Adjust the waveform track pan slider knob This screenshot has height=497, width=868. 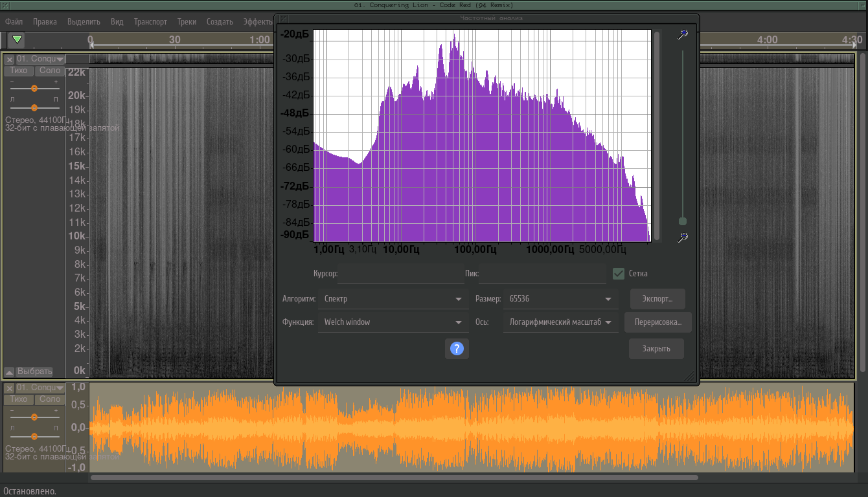[34, 437]
